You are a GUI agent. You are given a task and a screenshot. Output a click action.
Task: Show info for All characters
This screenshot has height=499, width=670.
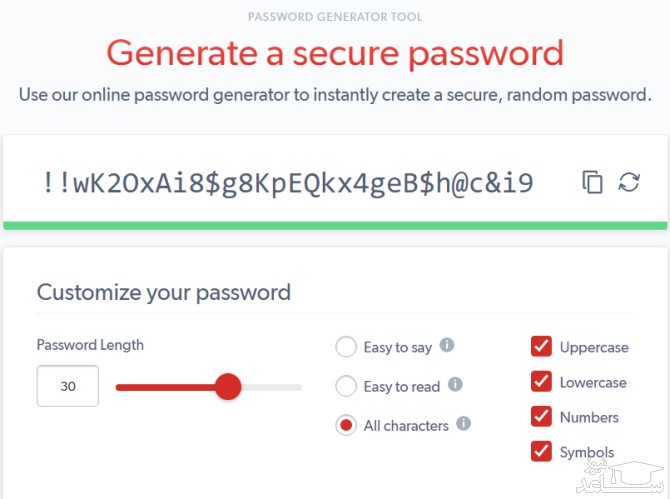click(463, 423)
